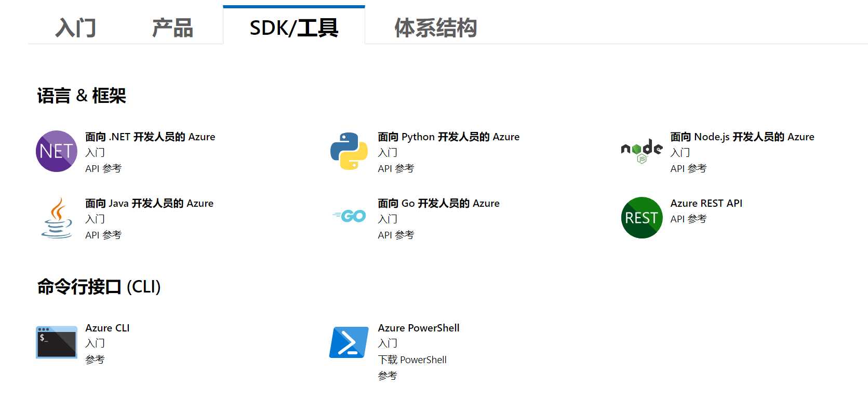Open 入门 under .NET section
Viewport: 868px width, 399px height.
tap(95, 152)
